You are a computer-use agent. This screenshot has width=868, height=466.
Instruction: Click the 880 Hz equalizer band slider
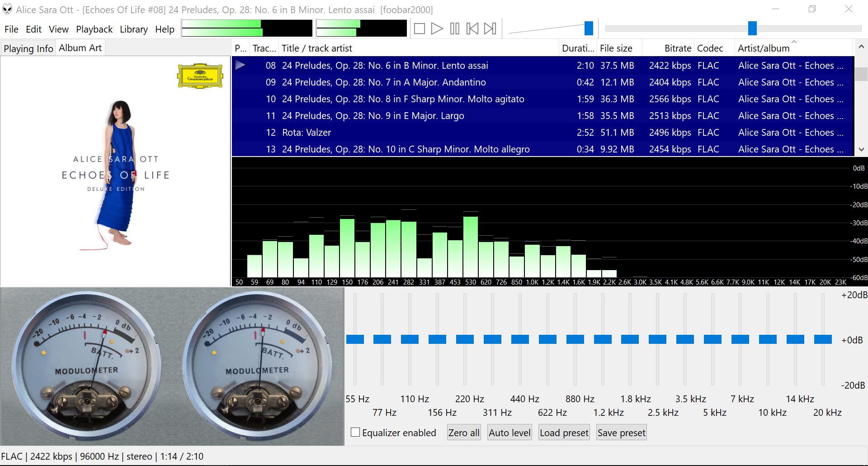click(576, 339)
